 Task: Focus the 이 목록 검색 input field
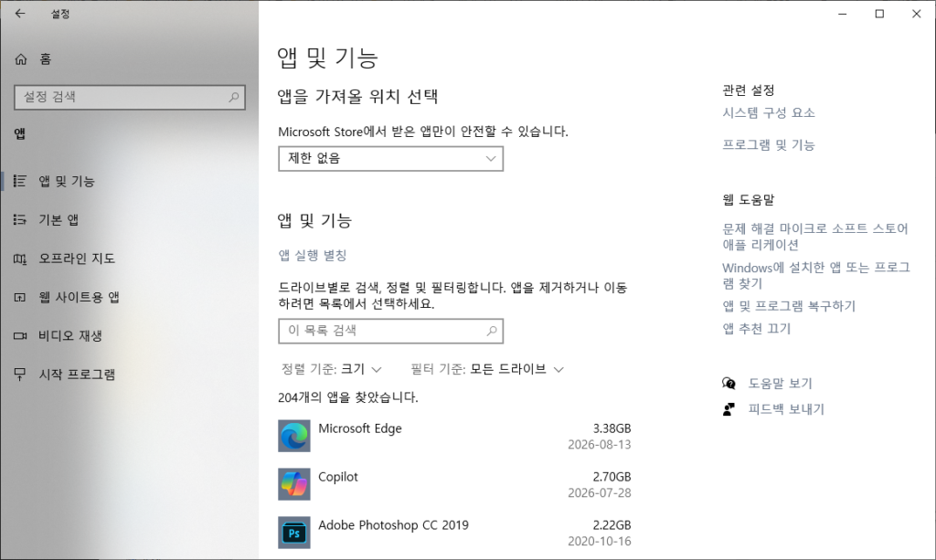pos(391,331)
